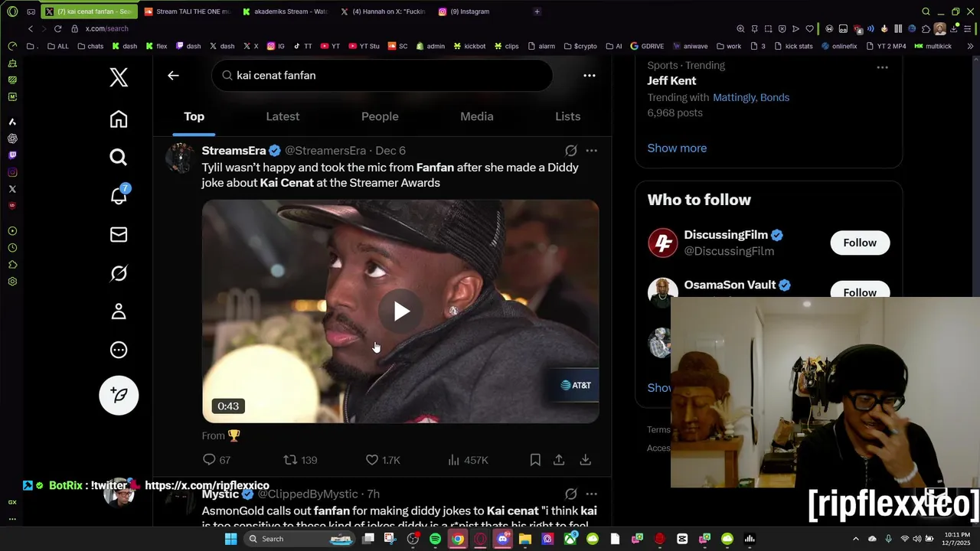Open a new browser tab with plus
The height and width of the screenshot is (551, 980).
pos(537,11)
